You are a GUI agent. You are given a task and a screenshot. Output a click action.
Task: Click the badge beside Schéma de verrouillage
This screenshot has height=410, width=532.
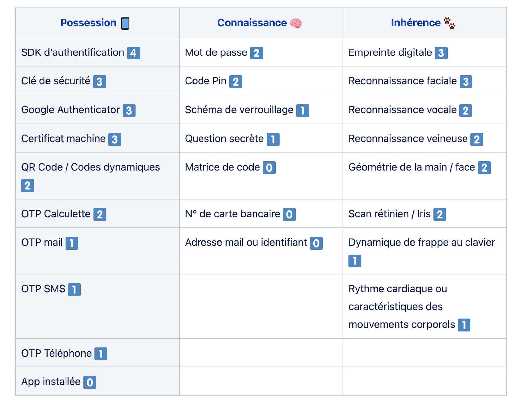click(x=302, y=111)
